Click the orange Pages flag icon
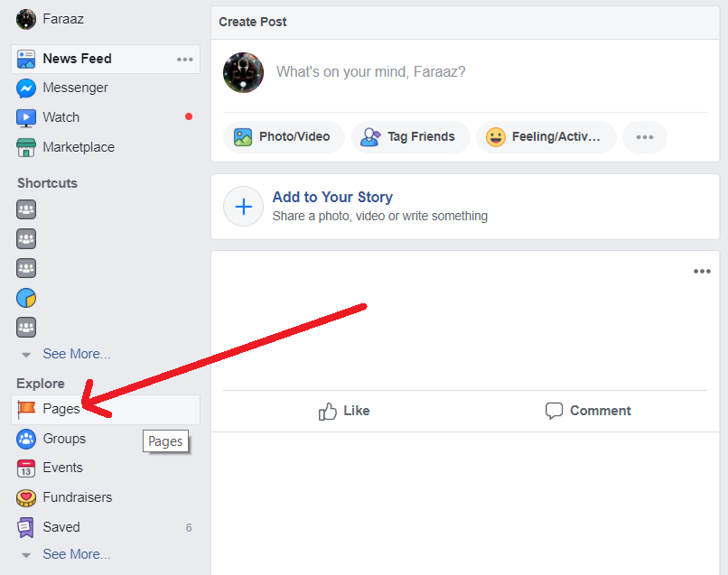728x575 pixels. tap(26, 409)
